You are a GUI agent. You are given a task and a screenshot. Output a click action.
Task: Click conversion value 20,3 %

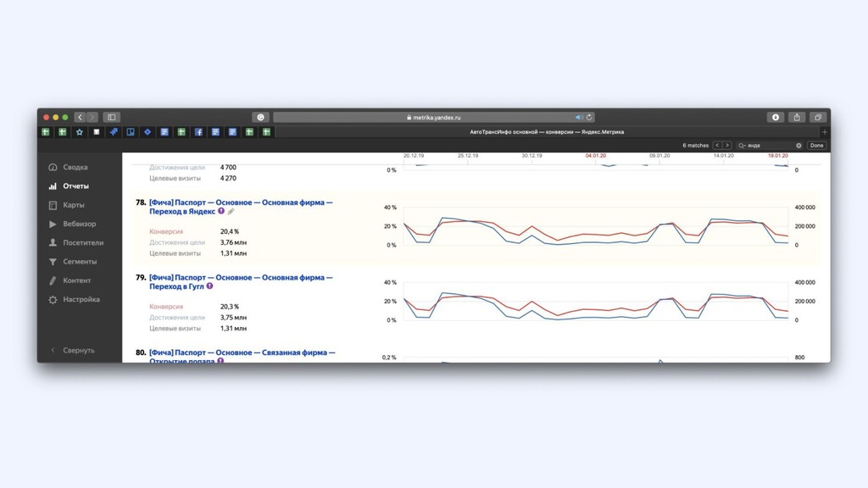pos(230,307)
